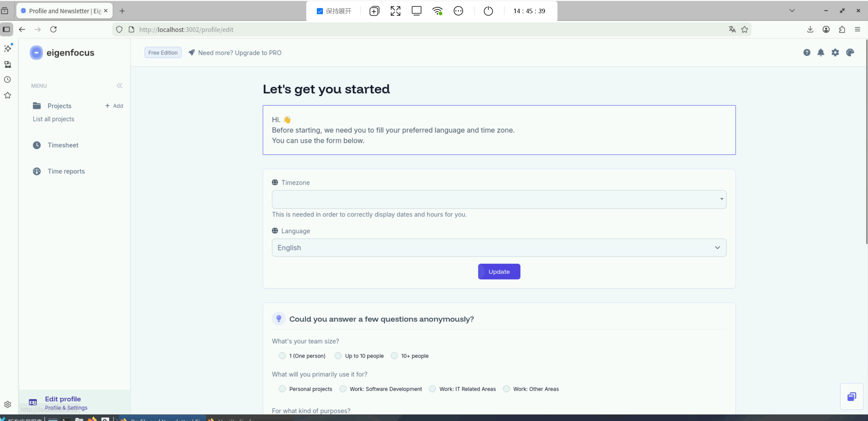
Task: Open the theme palette icon
Action: click(850, 53)
